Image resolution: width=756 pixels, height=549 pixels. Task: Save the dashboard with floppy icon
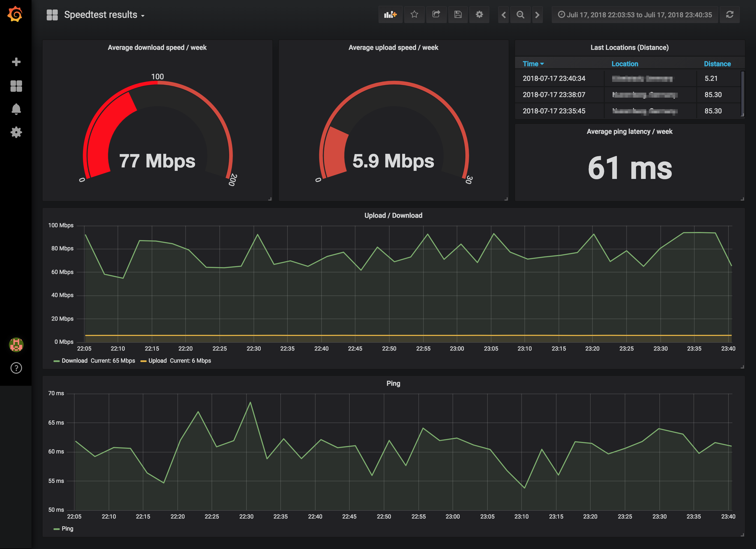458,15
